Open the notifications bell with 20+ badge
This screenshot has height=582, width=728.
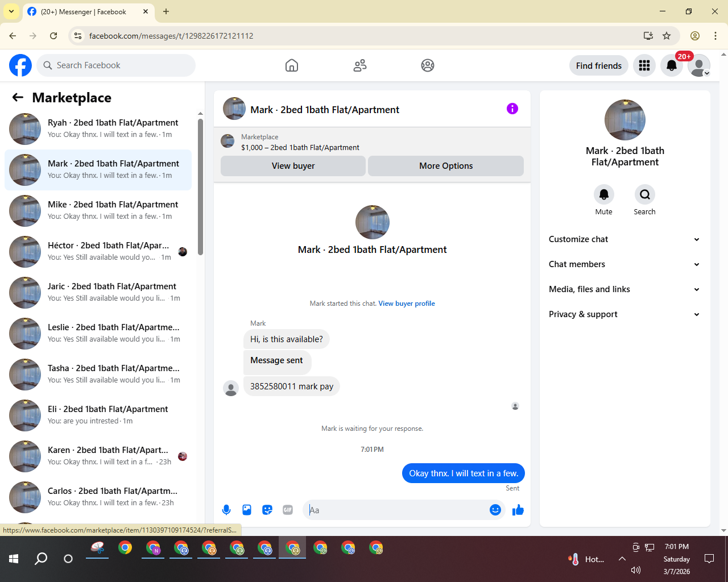tap(672, 66)
